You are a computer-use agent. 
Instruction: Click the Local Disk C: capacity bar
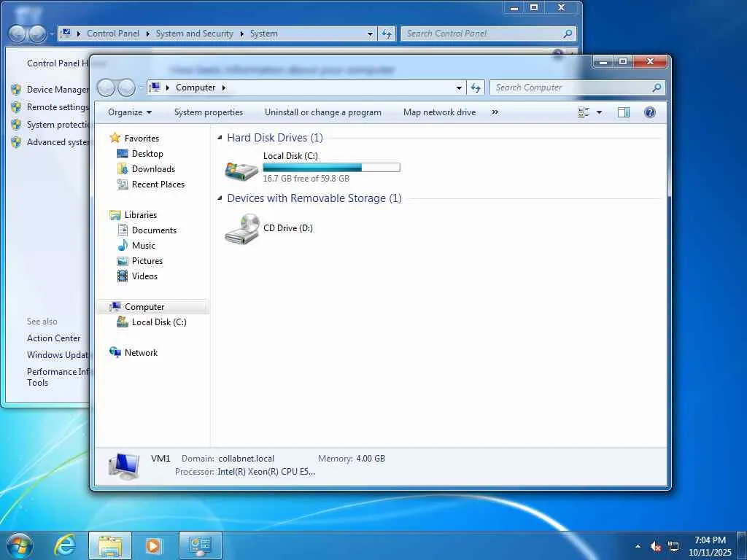331,167
